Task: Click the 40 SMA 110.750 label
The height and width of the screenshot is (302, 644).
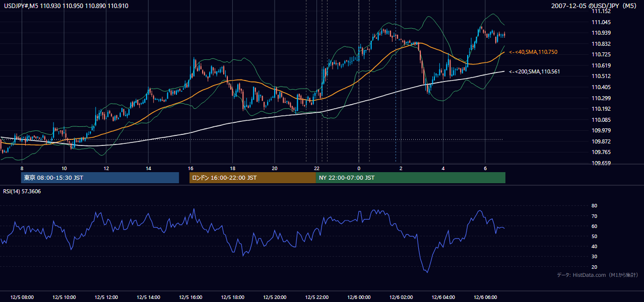Action: tap(533, 52)
